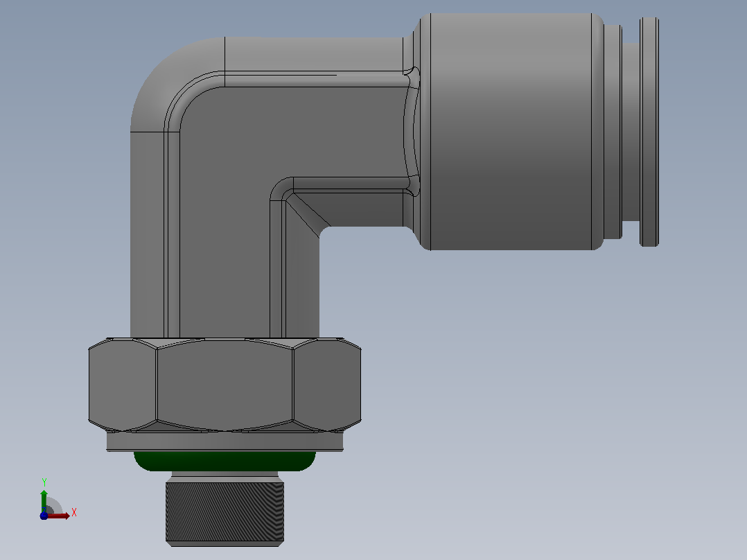Image resolution: width=747 pixels, height=560 pixels.
Task: Click the red X axis arrow of the triad
Action: [58, 516]
